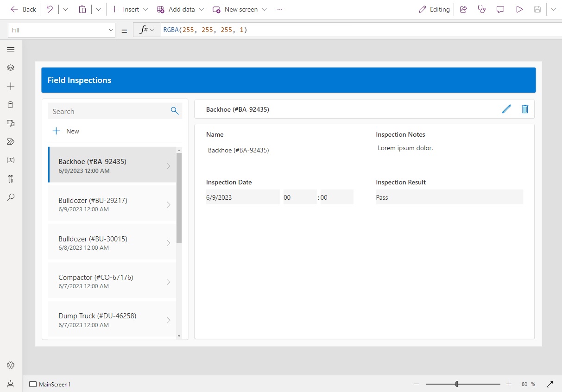The width and height of the screenshot is (562, 392).
Task: Share the app via the share icon
Action: [463, 9]
